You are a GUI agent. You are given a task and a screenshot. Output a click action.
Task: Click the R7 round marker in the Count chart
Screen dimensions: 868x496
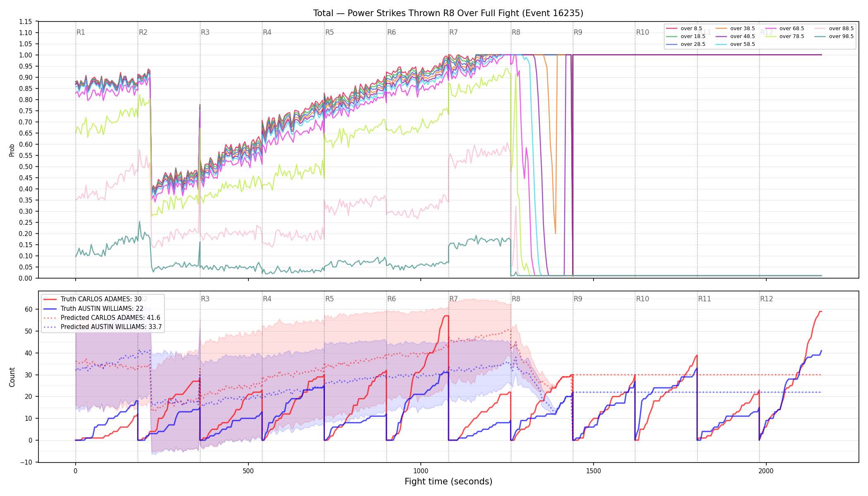coord(453,299)
